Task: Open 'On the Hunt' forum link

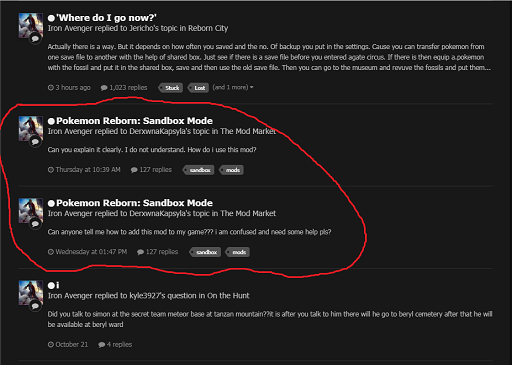Action: pos(228,296)
